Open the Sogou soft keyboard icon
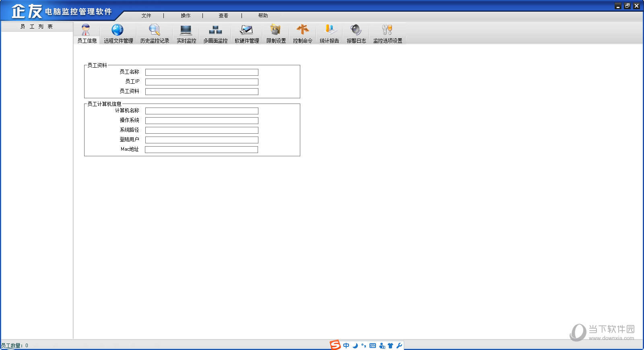Screen dimensions: 644x350 [373, 346]
